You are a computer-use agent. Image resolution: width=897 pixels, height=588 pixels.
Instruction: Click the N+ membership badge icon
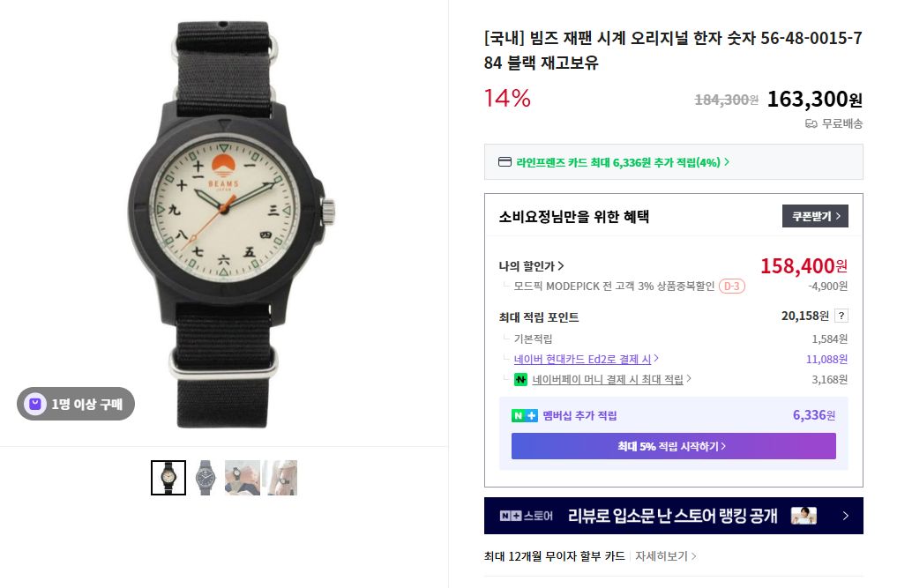(524, 416)
